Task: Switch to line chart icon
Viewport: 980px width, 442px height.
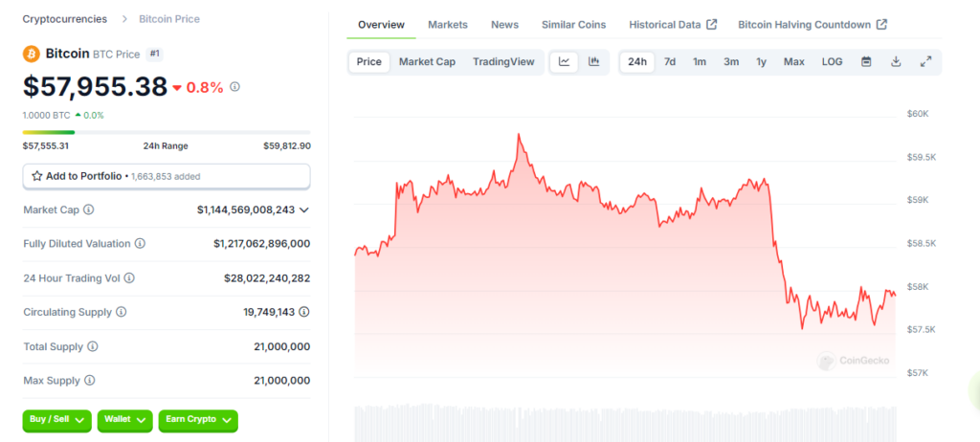Action: click(x=565, y=62)
